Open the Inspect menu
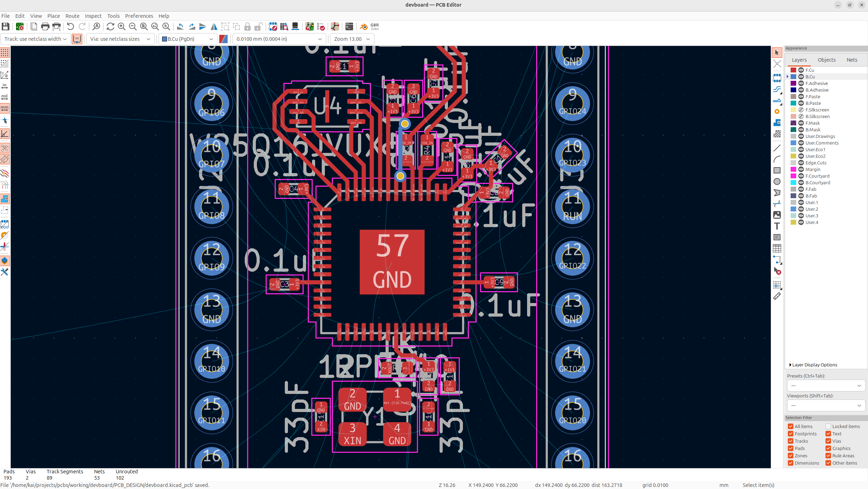Screen dimensions: 868x489 [93, 16]
